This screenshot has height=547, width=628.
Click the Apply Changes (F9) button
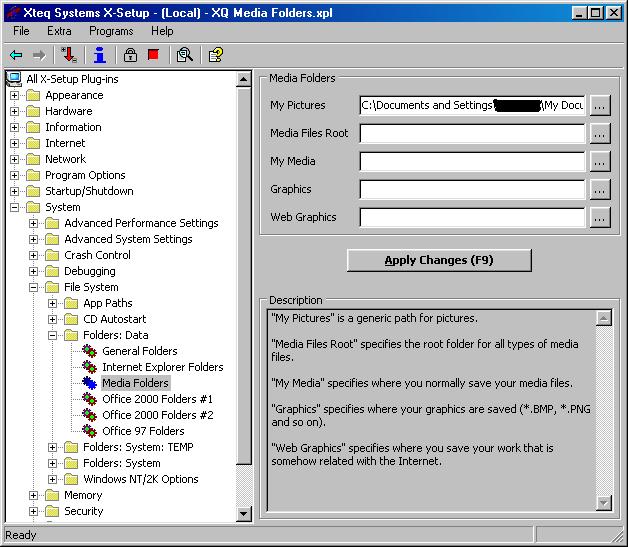coord(439,260)
